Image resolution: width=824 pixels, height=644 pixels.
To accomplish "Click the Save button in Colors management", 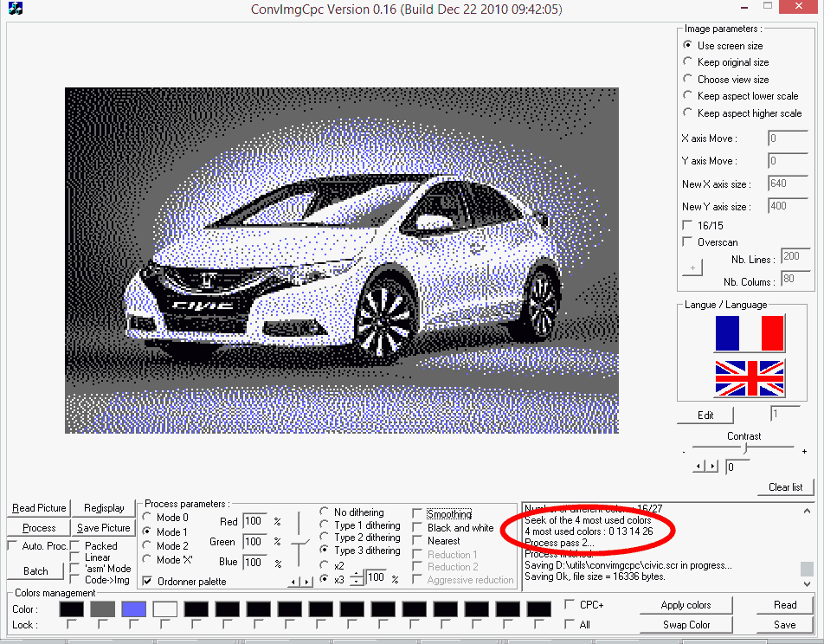I will 785,625.
